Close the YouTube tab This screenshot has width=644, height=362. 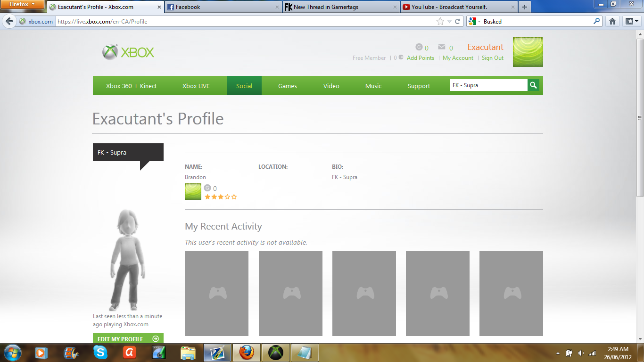(513, 7)
